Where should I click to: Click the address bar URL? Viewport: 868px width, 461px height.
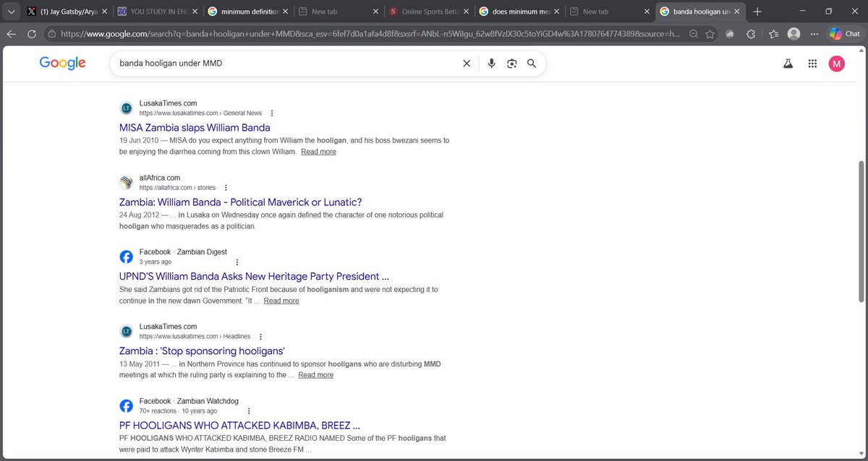click(x=369, y=34)
